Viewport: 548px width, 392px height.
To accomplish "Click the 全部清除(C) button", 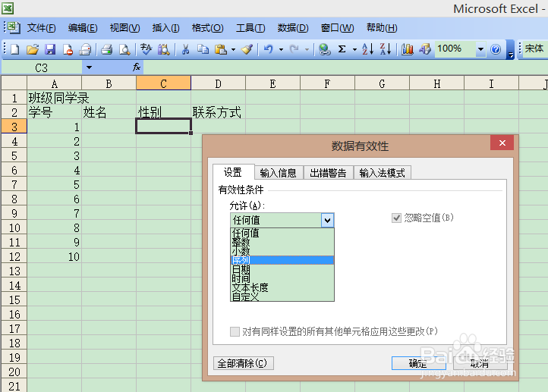I will pyautogui.click(x=243, y=363).
